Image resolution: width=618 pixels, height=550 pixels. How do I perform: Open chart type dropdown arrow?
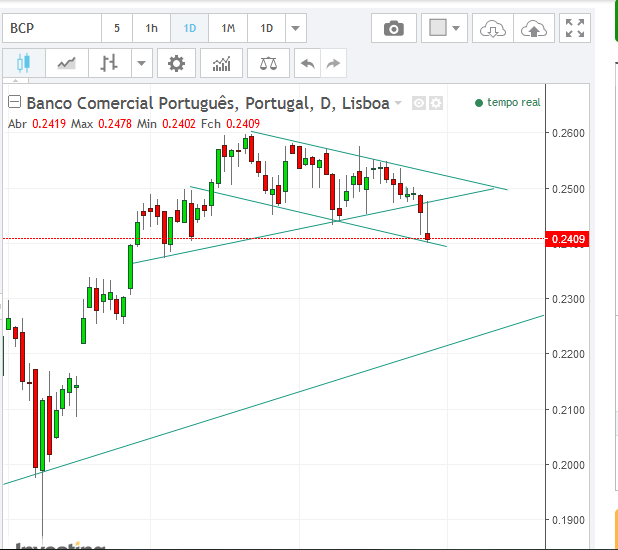click(x=141, y=63)
